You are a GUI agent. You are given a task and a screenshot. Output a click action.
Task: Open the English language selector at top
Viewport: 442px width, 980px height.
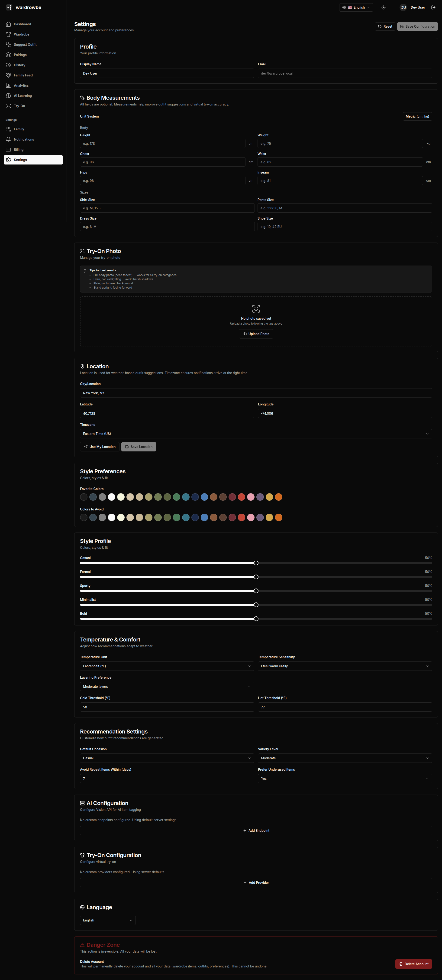tap(356, 7)
